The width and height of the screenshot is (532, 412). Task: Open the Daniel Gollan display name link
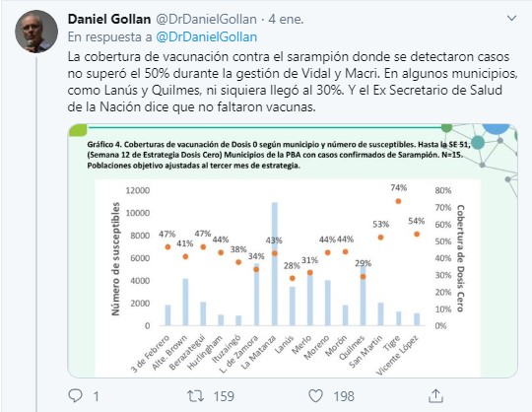tap(109, 19)
